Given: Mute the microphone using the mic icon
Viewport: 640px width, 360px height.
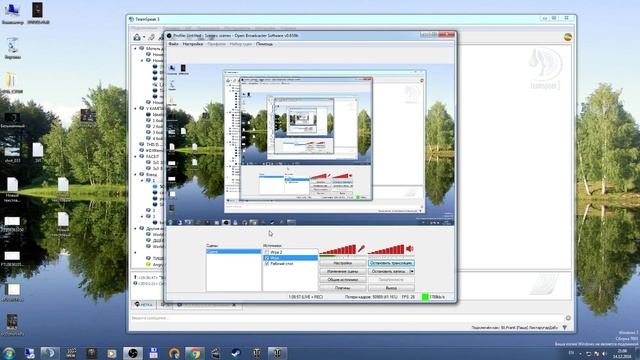Looking at the screenshot, I should (x=361, y=249).
